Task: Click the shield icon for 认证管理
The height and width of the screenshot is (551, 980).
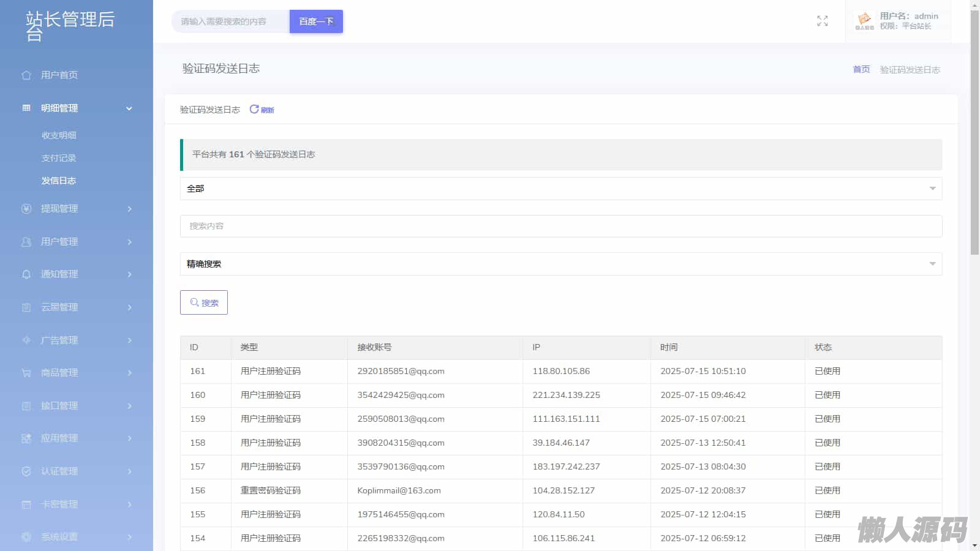Action: 26,471
